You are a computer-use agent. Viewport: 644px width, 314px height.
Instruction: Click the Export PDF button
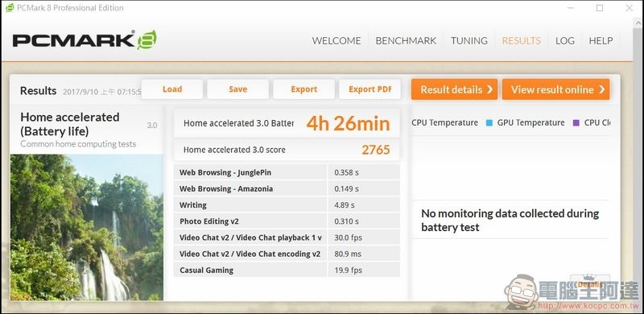coord(369,89)
